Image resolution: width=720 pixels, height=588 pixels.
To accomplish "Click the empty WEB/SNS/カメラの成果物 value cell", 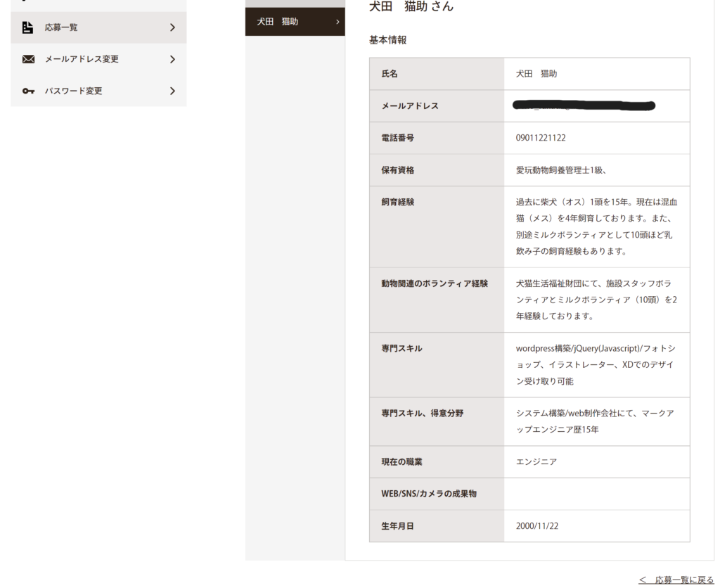I will tap(596, 494).
